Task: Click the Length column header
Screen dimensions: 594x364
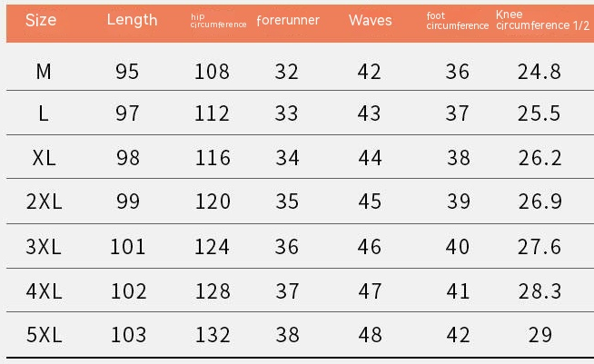Action: point(132,20)
